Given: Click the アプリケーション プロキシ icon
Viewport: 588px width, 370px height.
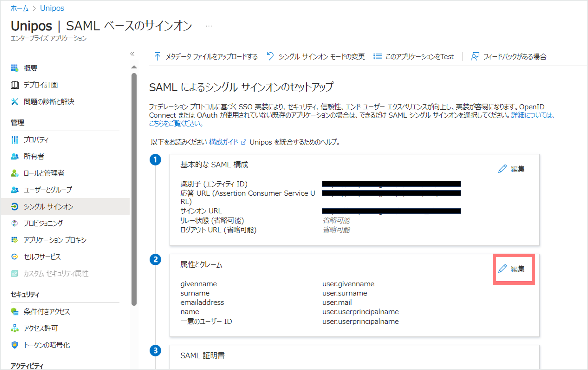Looking at the screenshot, I should tap(14, 240).
